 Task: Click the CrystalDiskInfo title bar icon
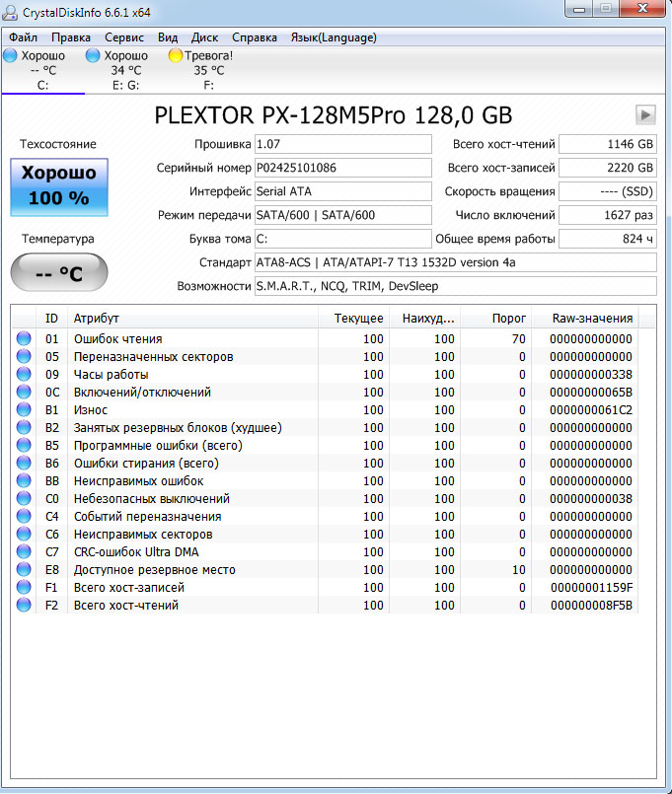tap(10, 12)
